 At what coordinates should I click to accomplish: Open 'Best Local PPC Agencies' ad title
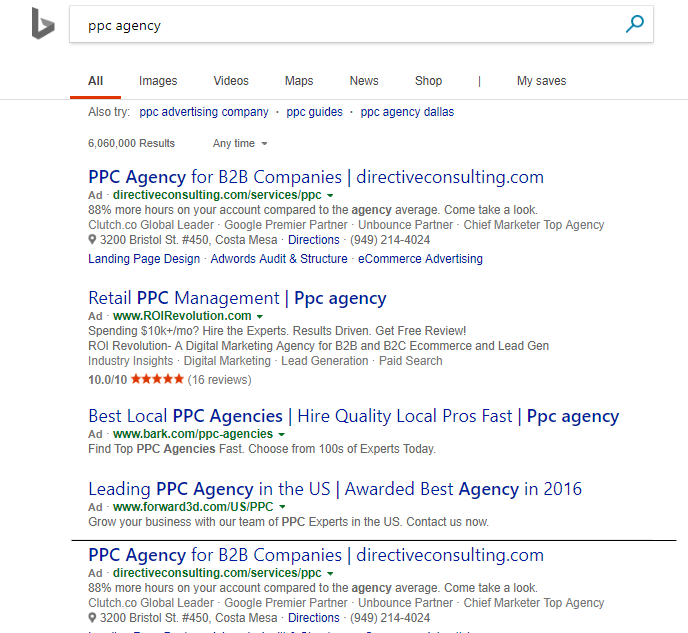coord(354,416)
